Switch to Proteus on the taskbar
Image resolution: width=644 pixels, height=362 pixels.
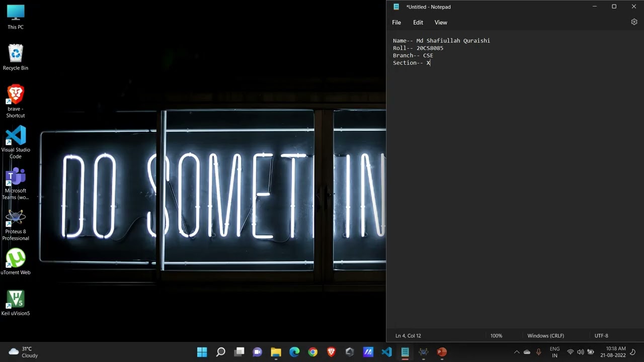[x=424, y=352]
